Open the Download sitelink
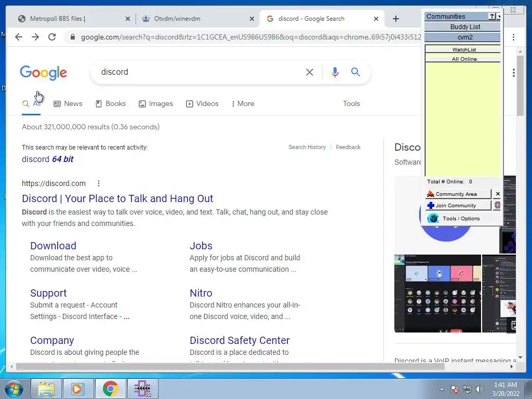The image size is (532, 399). (x=54, y=246)
